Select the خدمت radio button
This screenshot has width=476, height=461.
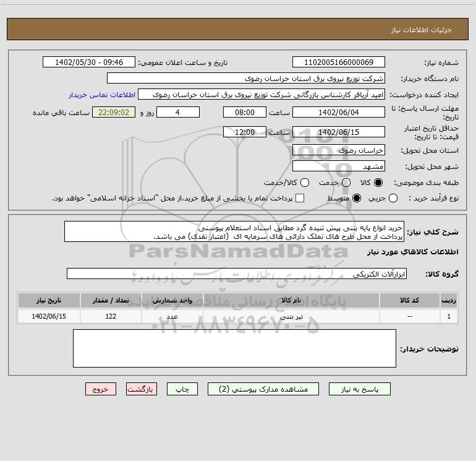346,183
